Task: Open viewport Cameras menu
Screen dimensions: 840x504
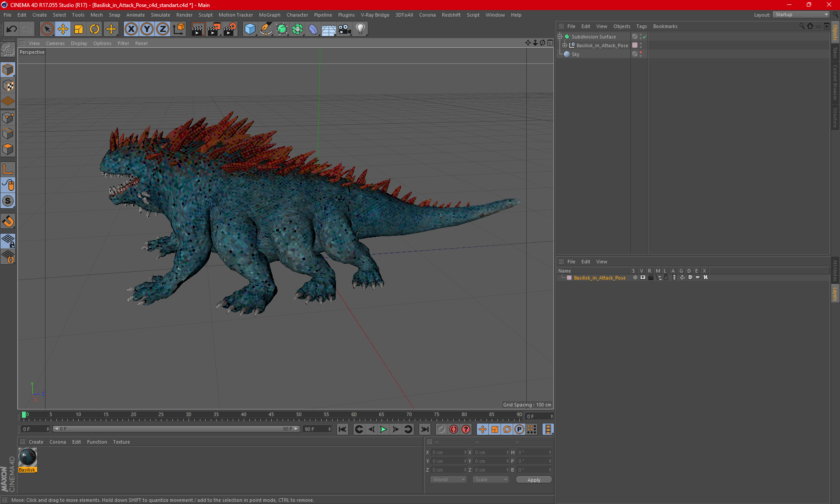Action: (55, 43)
